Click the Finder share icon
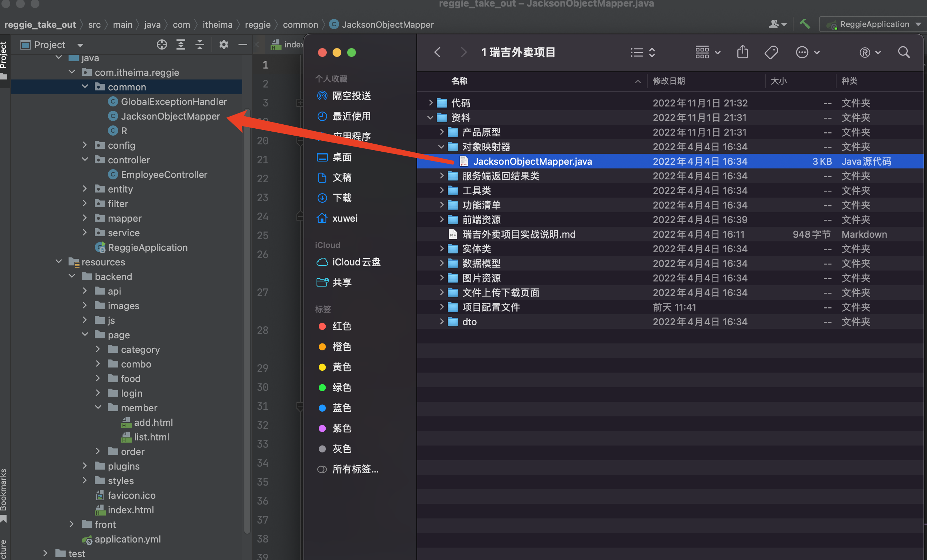Viewport: 927px width, 560px height. [742, 52]
